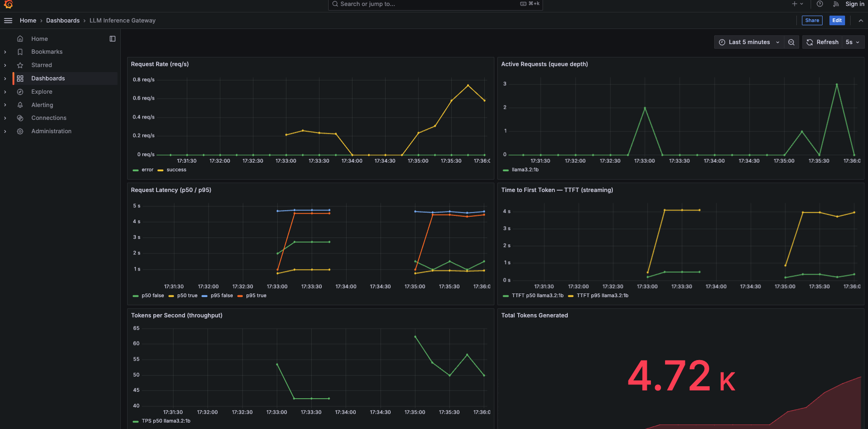Select Bookmarks in the sidebar menu
The image size is (868, 429).
47,52
